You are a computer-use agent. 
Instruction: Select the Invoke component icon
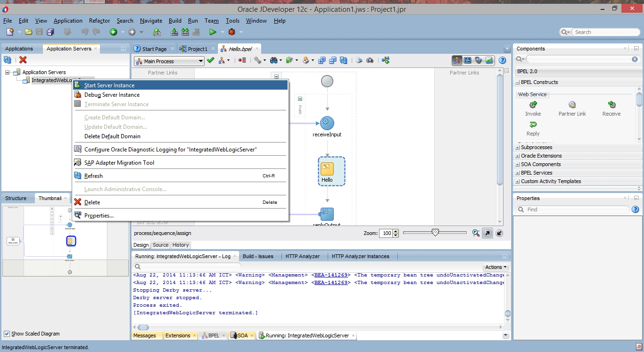point(533,105)
